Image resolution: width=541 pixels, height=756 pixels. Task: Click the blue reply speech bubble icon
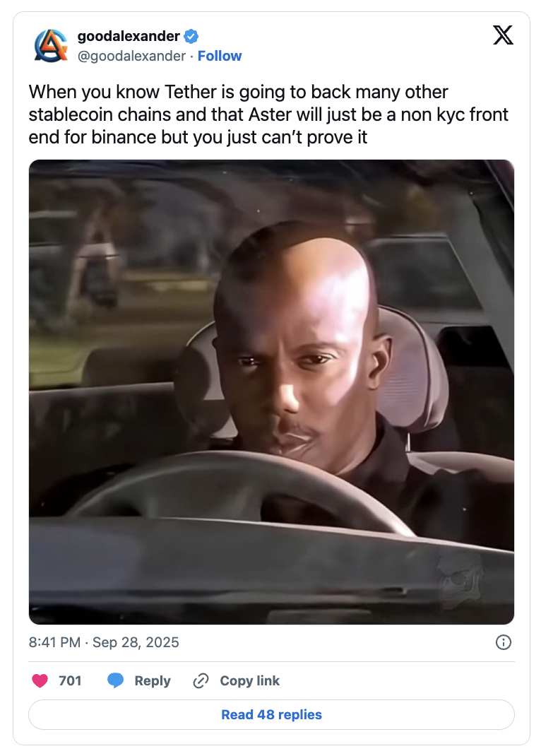coord(115,680)
